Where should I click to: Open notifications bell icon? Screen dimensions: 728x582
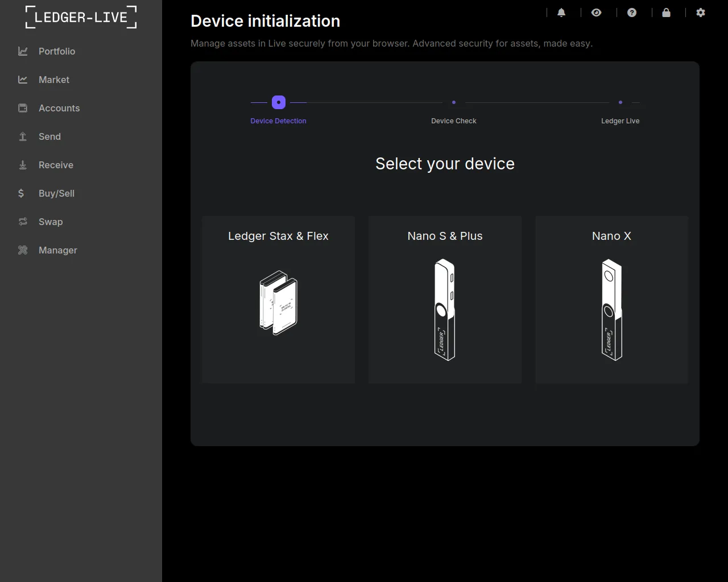(x=561, y=13)
